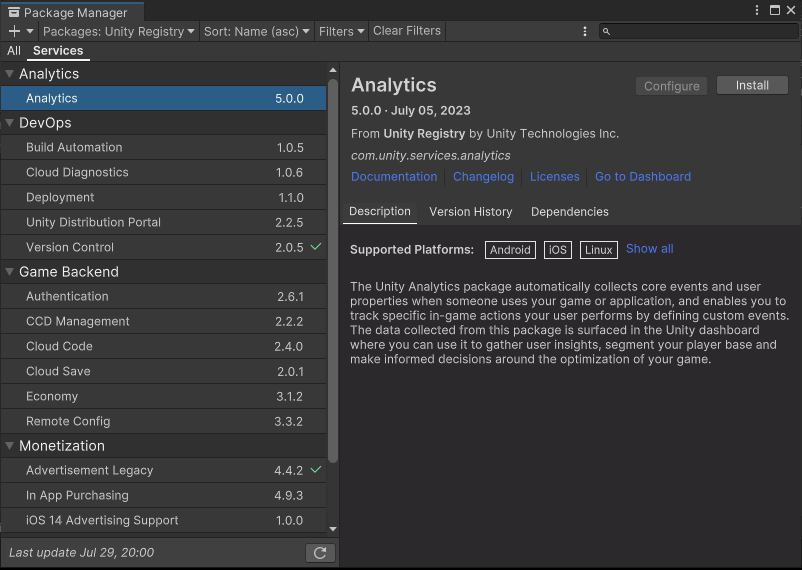Viewport: 802px width, 570px height.
Task: Maximize the Package Manager window
Action: (x=775, y=10)
